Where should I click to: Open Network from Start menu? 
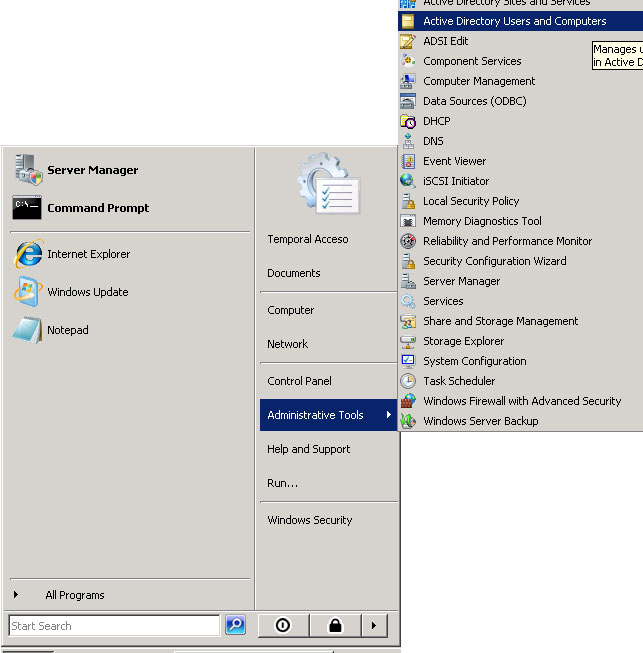click(288, 344)
